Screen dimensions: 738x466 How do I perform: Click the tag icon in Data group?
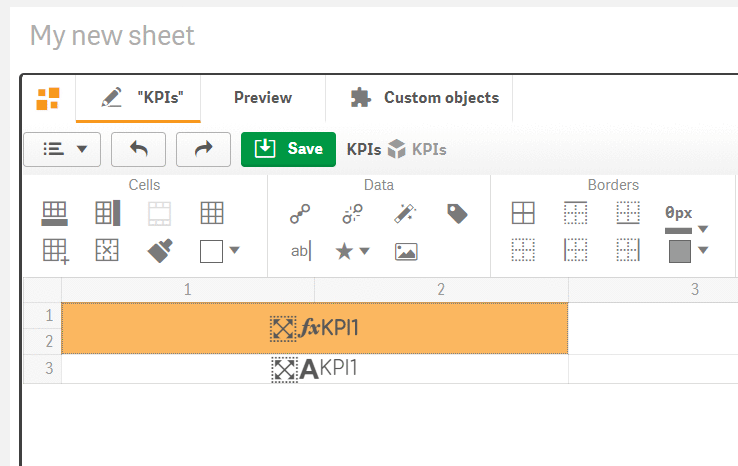pyautogui.click(x=457, y=212)
